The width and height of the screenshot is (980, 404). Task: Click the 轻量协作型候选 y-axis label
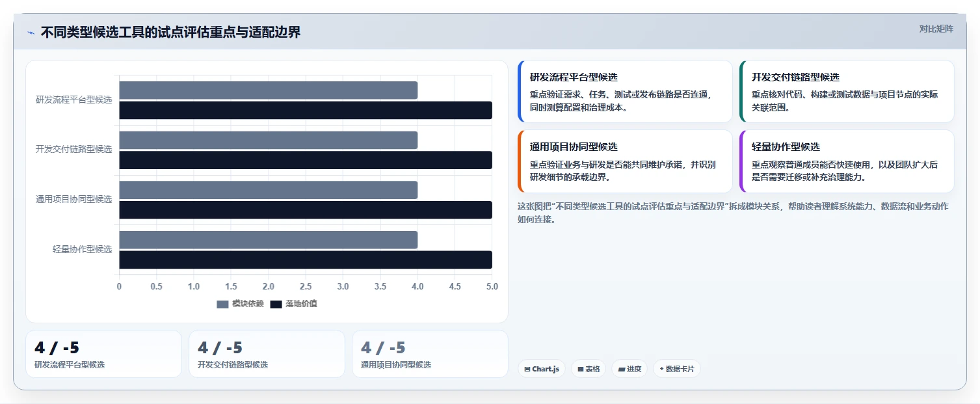[x=82, y=249]
